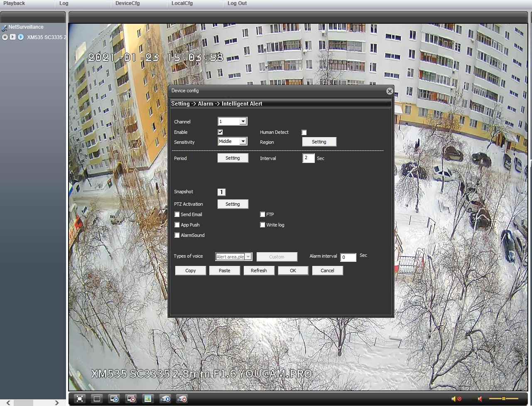The height and width of the screenshot is (406, 532).
Task: Click the talk speaker icon with red mark
Action: (x=456, y=399)
